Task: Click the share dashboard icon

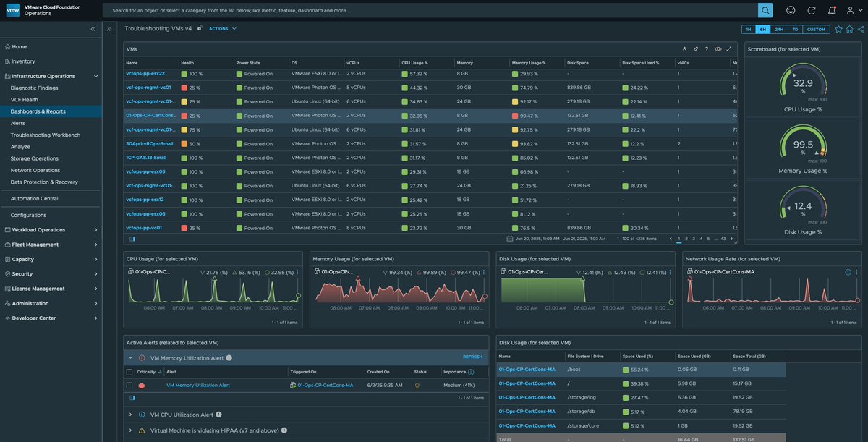Action: tap(861, 29)
